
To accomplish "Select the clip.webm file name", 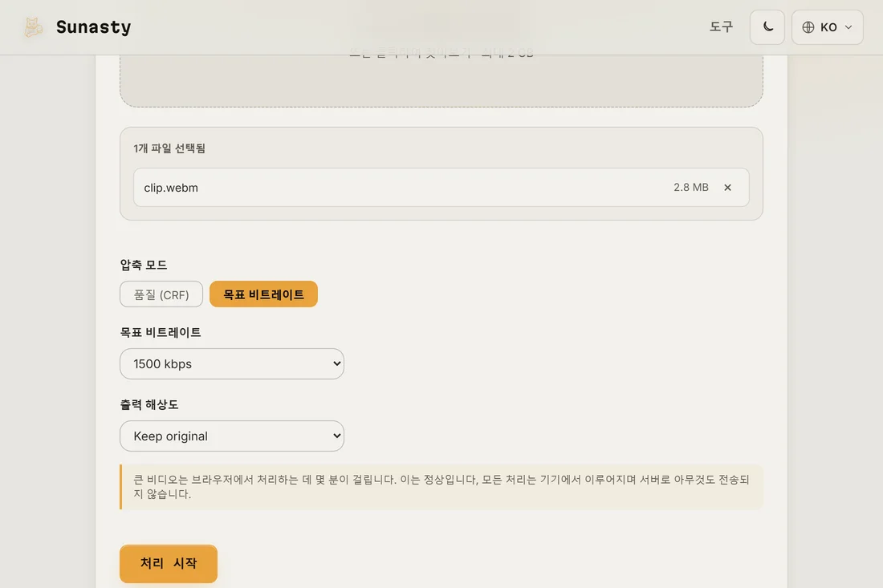I will pos(171,188).
